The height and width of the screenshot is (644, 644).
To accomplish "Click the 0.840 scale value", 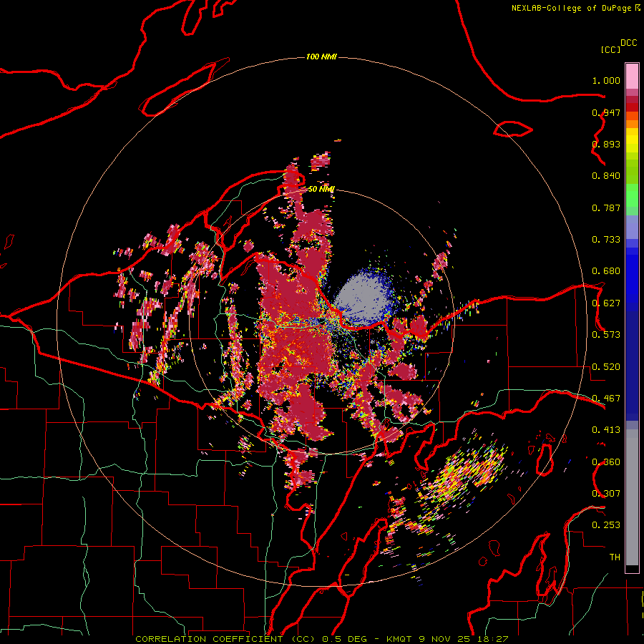I will [606, 176].
